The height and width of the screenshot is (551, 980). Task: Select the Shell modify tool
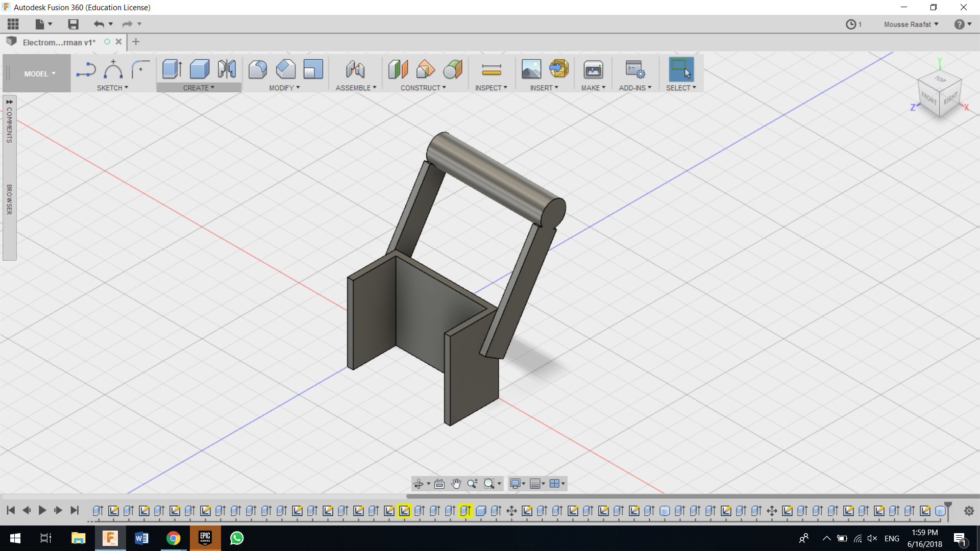pyautogui.click(x=313, y=69)
